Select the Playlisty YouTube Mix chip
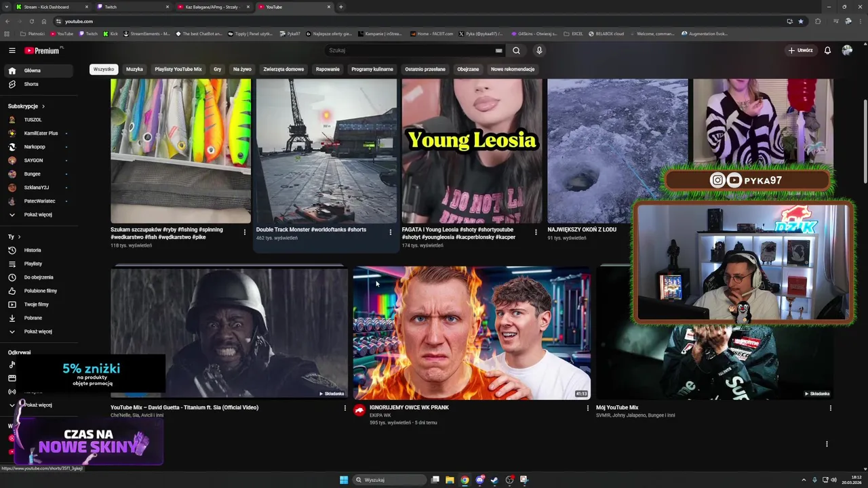The image size is (868, 488). coord(178,69)
